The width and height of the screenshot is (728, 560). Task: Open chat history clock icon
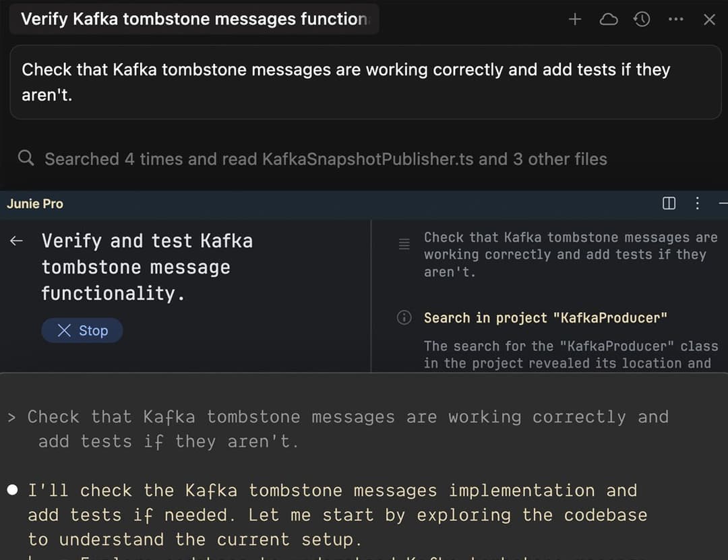(x=642, y=20)
